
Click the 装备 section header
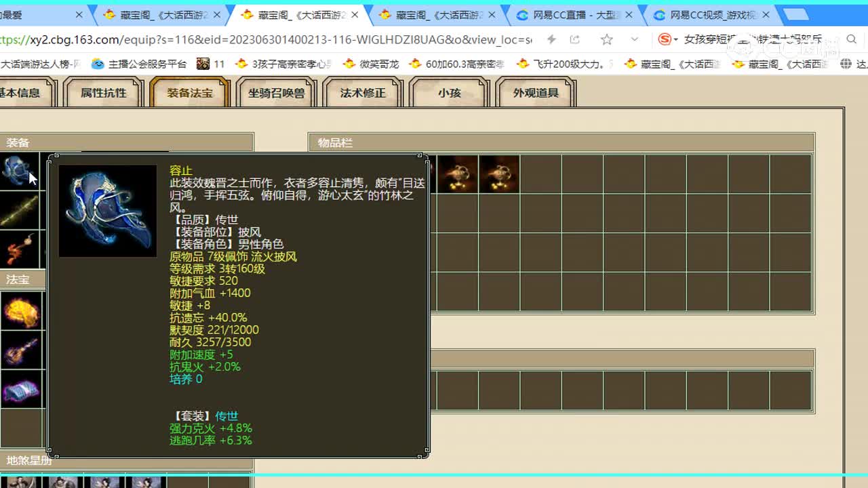click(126, 142)
